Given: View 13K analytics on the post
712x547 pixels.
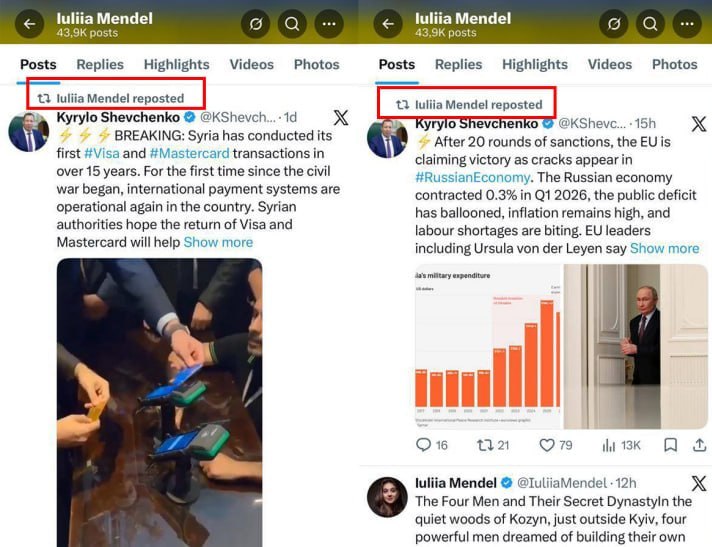Looking at the screenshot, I should [x=621, y=445].
